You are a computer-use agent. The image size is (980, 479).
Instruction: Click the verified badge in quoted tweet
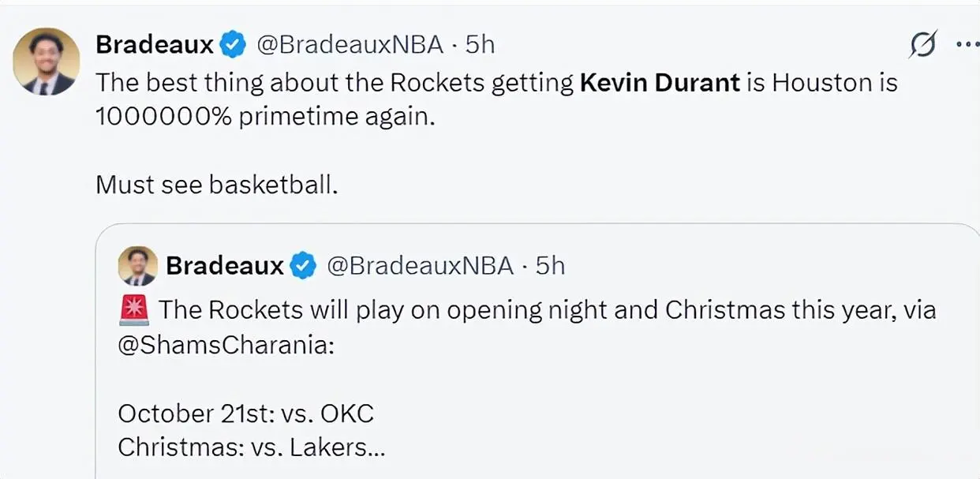[302, 266]
